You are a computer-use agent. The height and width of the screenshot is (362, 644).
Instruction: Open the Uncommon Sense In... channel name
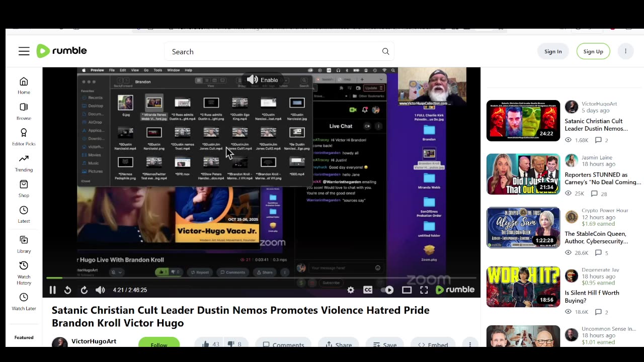[x=609, y=329]
